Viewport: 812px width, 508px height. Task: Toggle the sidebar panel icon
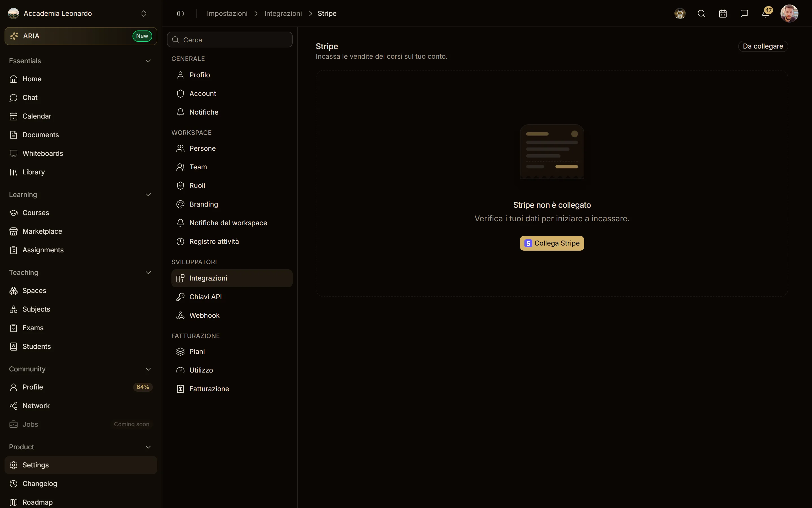pyautogui.click(x=180, y=14)
